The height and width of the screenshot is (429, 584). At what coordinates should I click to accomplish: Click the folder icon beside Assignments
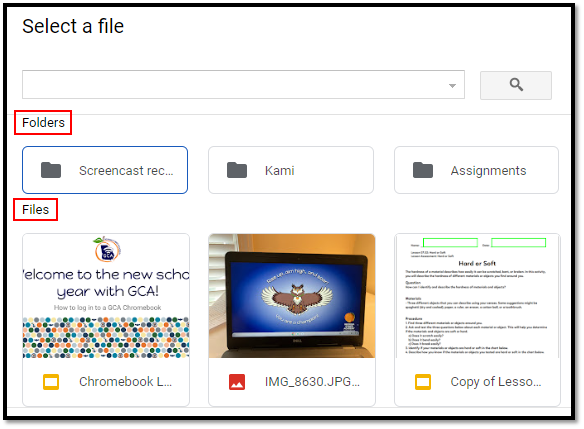pos(423,170)
